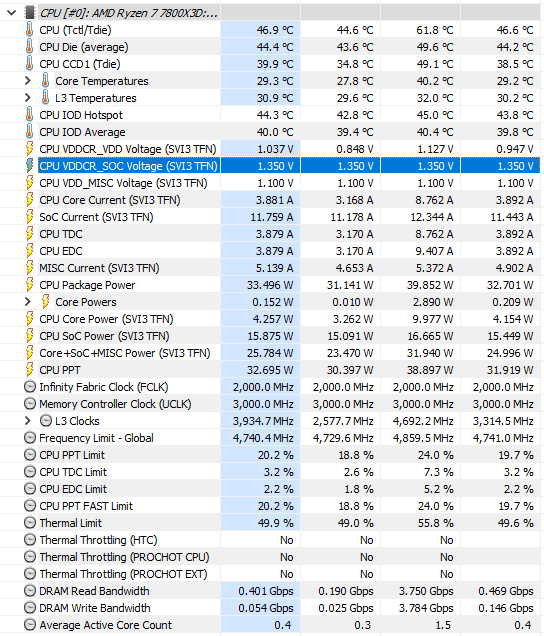Select the CPU TDC Limit label
544x636 pixels.
coord(73,472)
